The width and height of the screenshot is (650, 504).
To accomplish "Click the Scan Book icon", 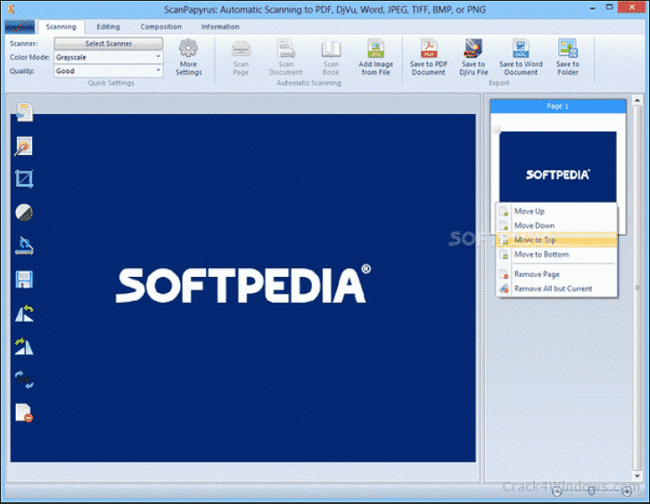I will click(331, 57).
